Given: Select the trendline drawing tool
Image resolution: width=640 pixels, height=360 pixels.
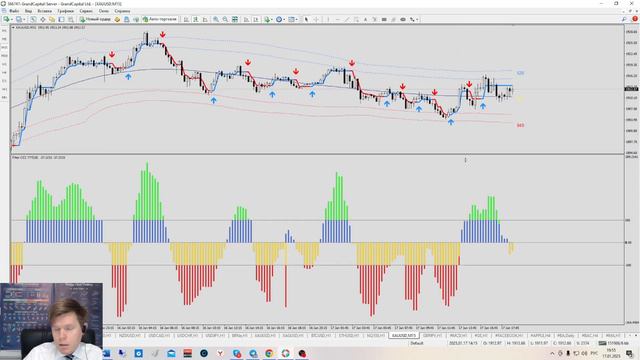Looking at the screenshot, I should pyautogui.click(x=347, y=19).
